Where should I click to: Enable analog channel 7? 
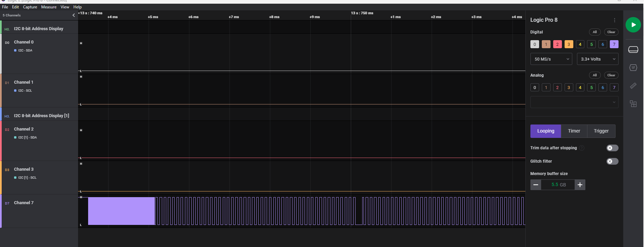(x=614, y=87)
